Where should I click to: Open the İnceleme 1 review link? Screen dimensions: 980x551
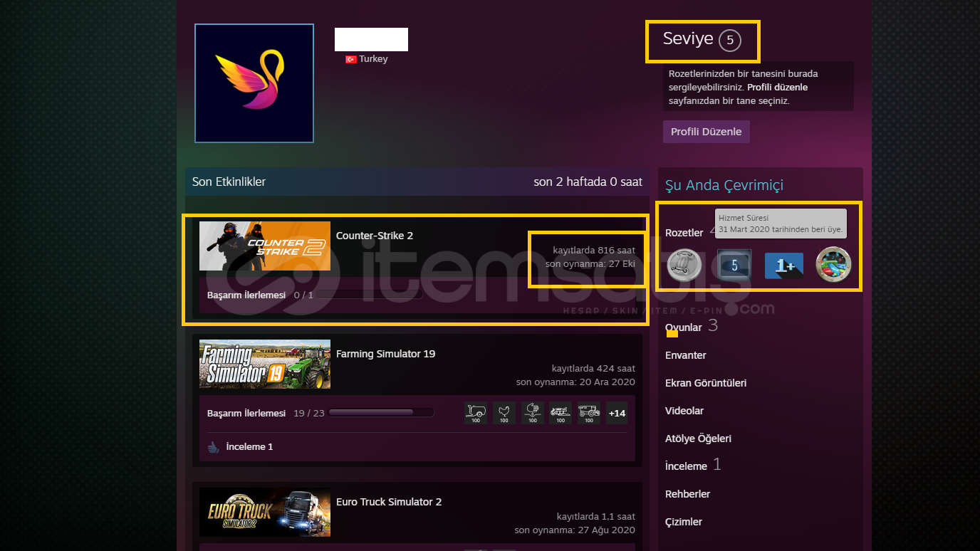tap(249, 447)
